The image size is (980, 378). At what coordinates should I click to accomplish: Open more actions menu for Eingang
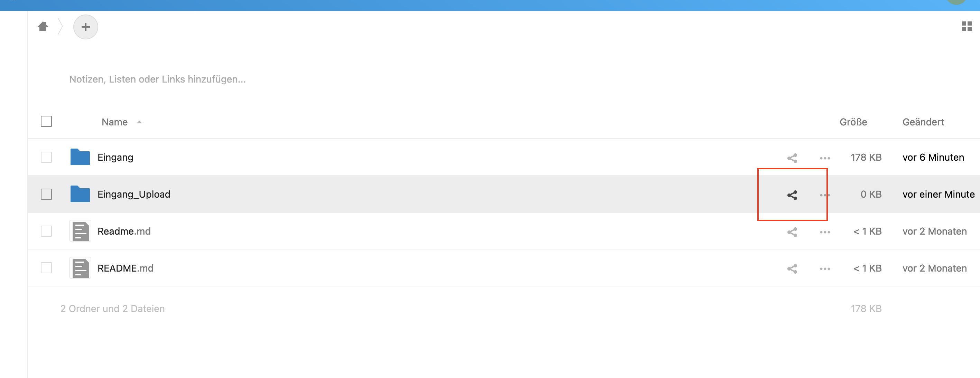[825, 158]
